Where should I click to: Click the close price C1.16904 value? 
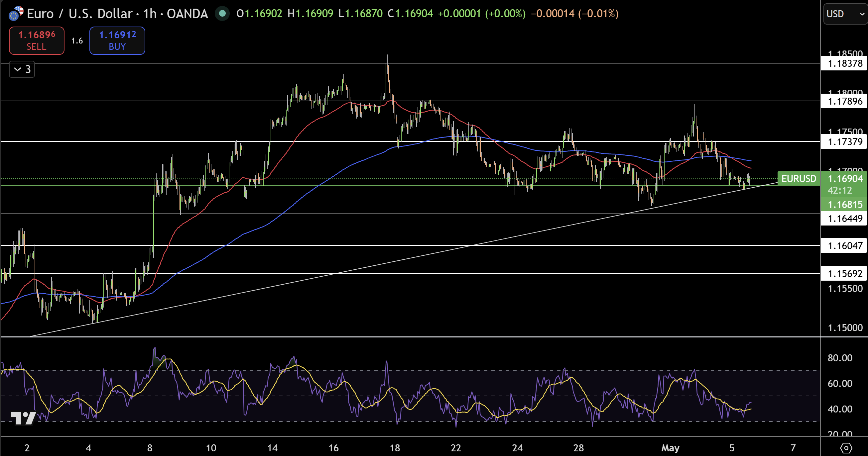point(410,14)
